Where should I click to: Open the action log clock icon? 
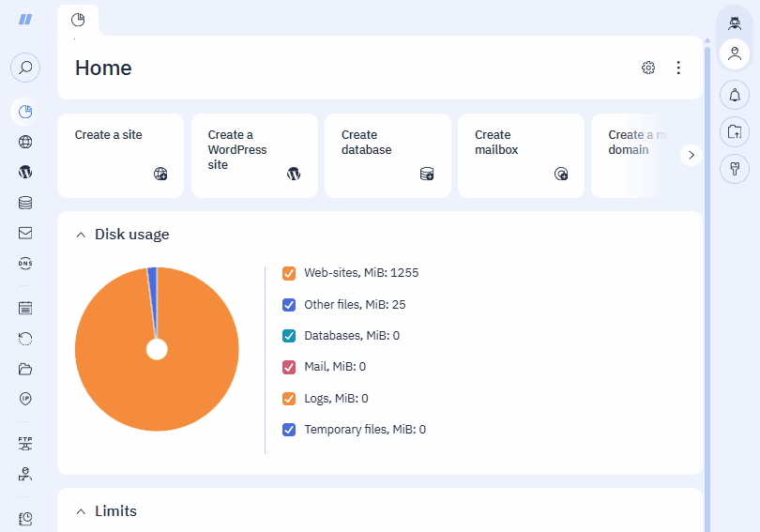tap(25, 519)
